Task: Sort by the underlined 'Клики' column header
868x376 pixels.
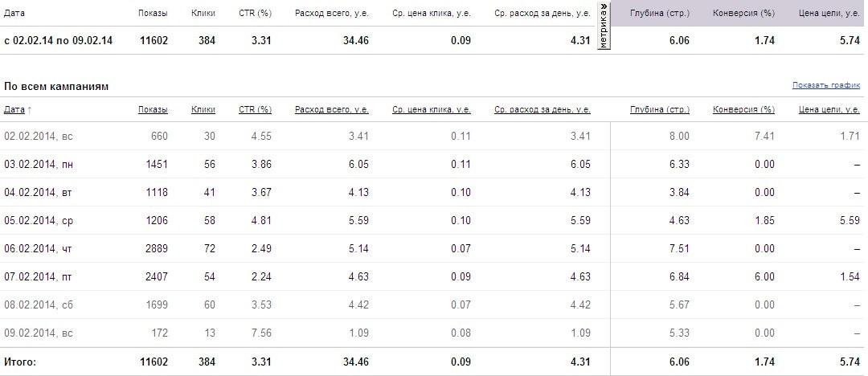Action: [x=203, y=109]
